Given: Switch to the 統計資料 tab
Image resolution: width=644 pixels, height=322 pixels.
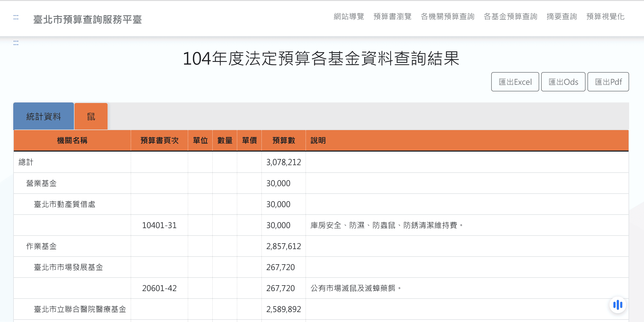Looking at the screenshot, I should pyautogui.click(x=44, y=117).
